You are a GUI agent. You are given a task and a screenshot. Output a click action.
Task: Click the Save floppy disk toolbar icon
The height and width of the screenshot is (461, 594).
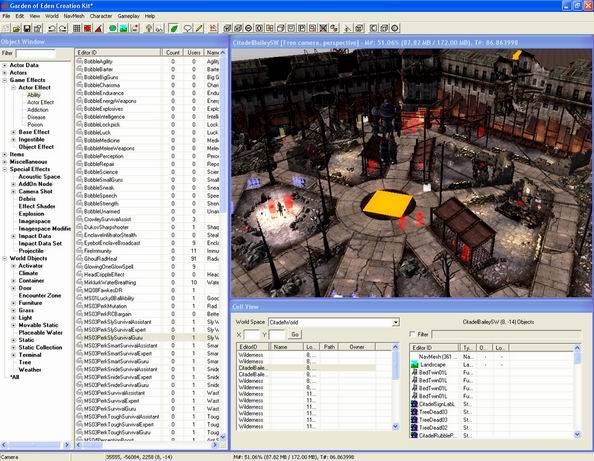click(x=27, y=28)
